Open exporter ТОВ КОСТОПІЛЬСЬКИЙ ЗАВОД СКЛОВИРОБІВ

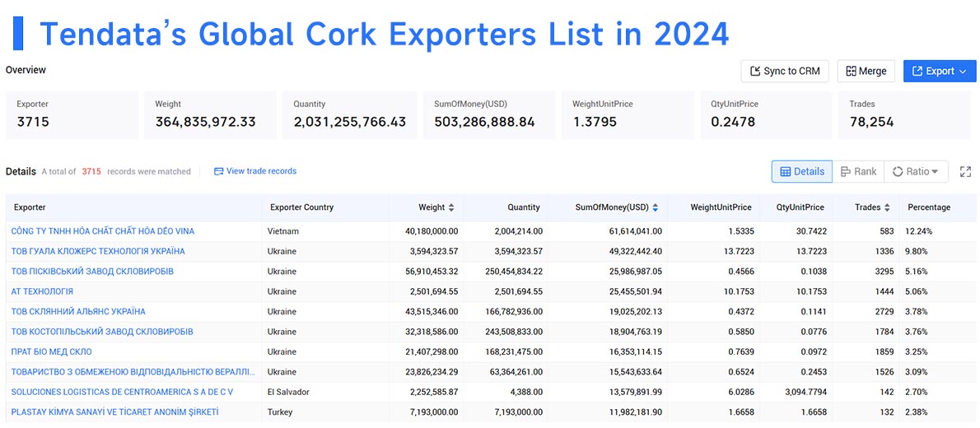[102, 331]
